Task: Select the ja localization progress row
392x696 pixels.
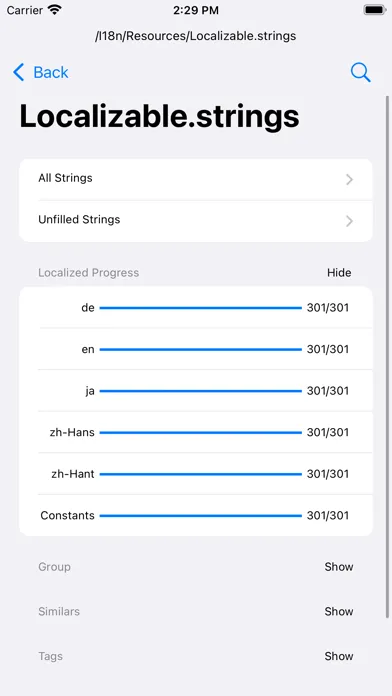Action: point(196,391)
